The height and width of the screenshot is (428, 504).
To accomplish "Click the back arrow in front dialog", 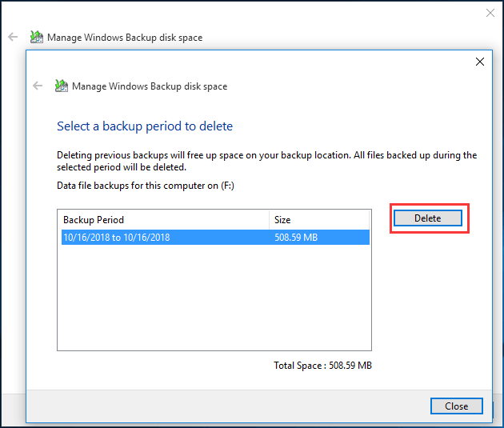I will tap(38, 86).
